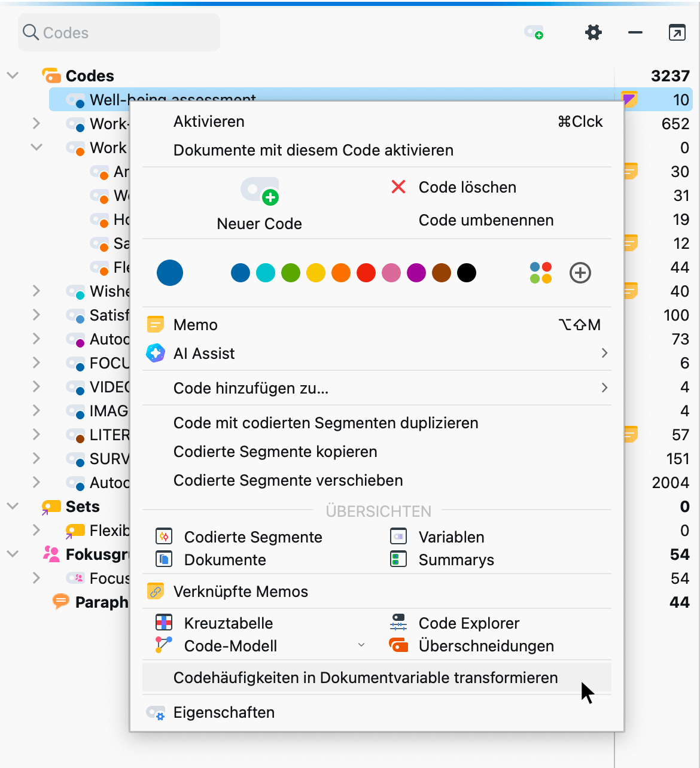
Task: Choose Aktivieren from context menu
Action: click(x=377, y=121)
